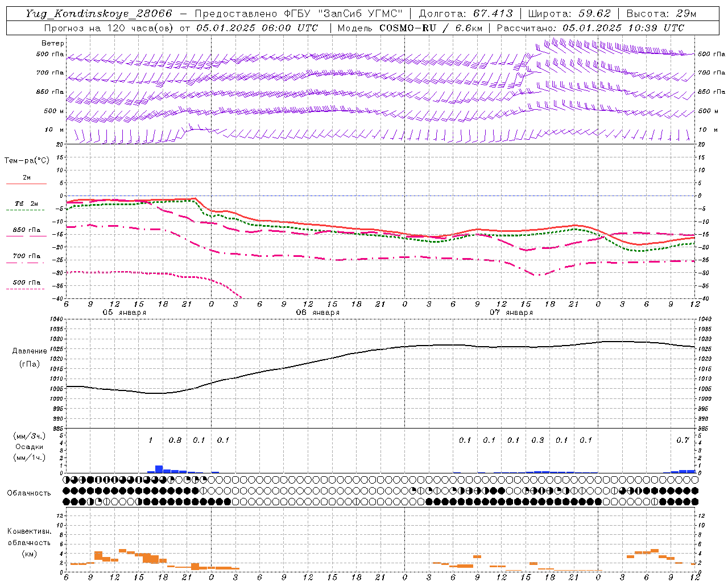Click the 0.8 precipitation amount value
This screenshot has width=728, height=582.
coord(175,440)
